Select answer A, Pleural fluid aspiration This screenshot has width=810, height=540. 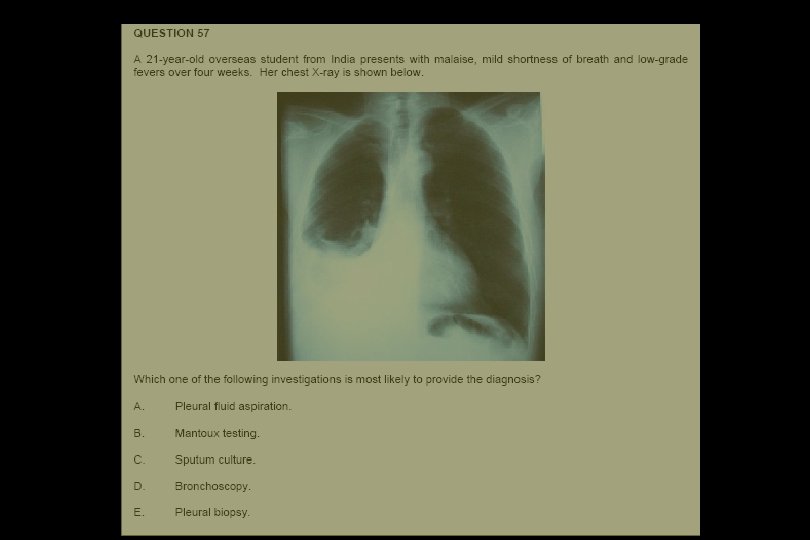coord(233,407)
